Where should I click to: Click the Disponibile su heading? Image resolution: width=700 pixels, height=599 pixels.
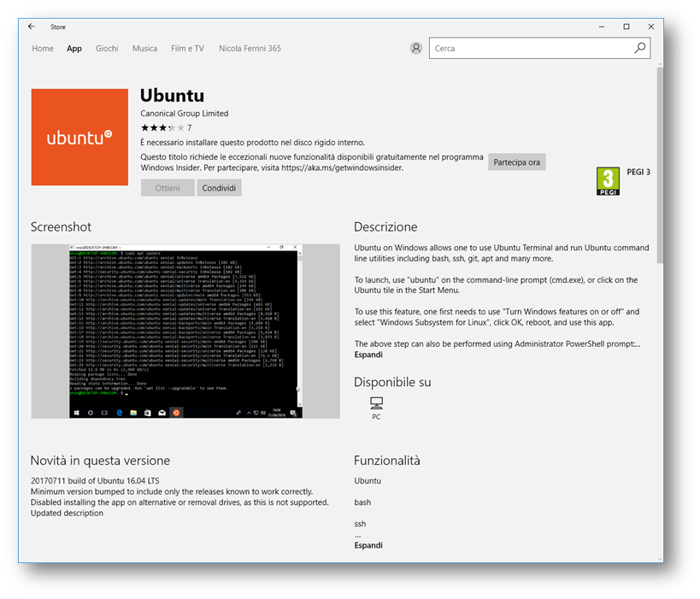392,382
